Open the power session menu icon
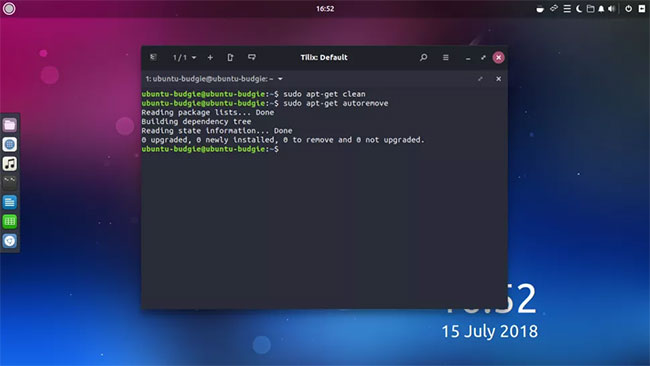Screen dimensions: 650x366 (628, 9)
